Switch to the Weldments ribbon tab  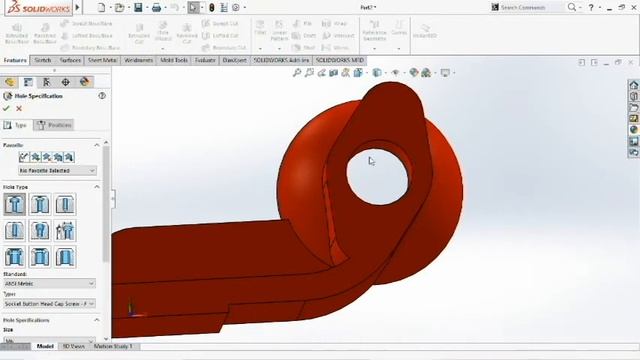[x=138, y=60]
